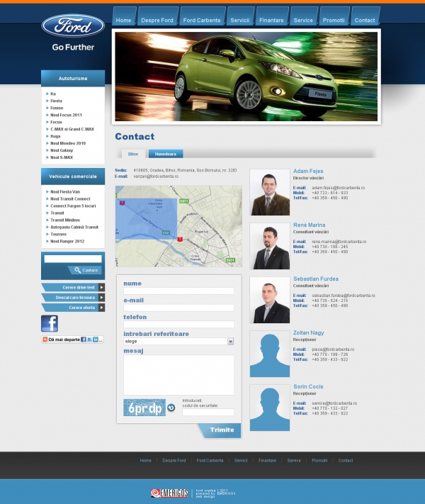Share via small Facebook icon in share bar
Image resolution: width=425 pixels, height=504 pixels.
coord(84,340)
